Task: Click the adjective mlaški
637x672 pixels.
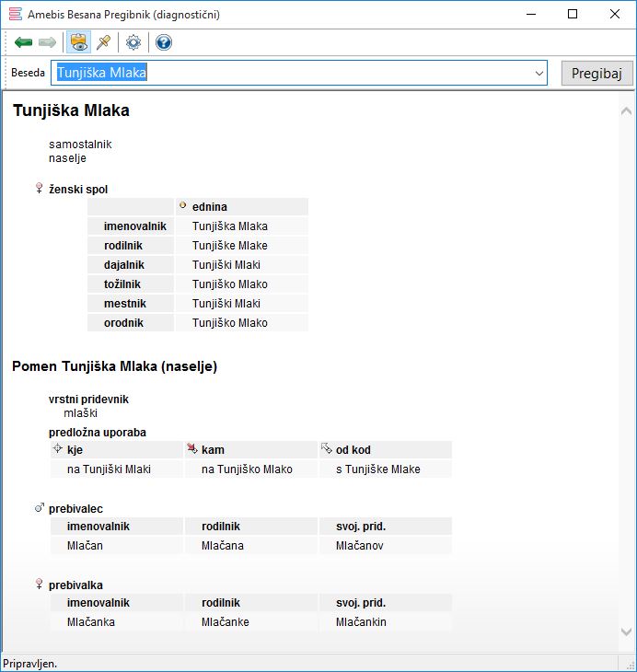Action: click(81, 413)
